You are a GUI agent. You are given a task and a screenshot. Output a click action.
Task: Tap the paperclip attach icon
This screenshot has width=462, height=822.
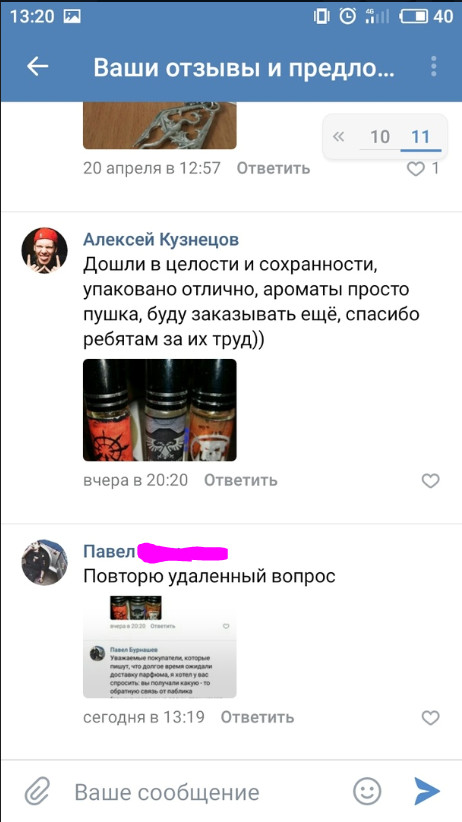[37, 792]
